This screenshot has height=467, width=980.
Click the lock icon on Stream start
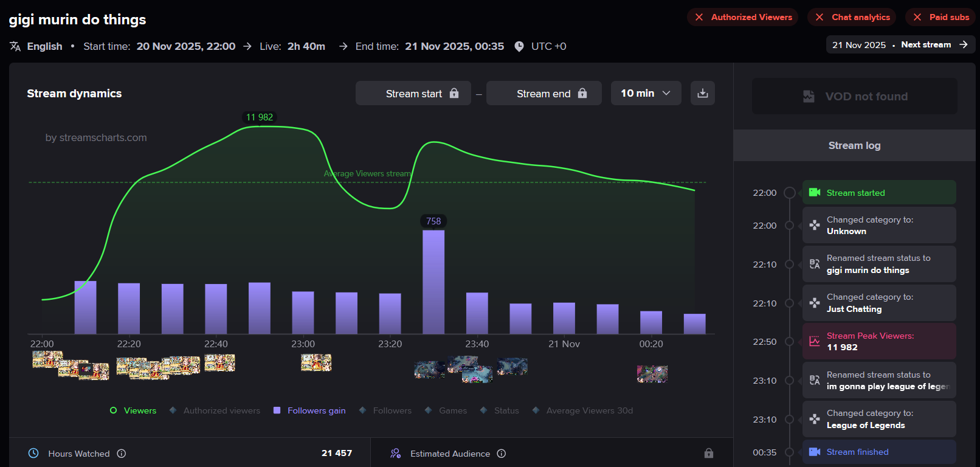point(454,93)
